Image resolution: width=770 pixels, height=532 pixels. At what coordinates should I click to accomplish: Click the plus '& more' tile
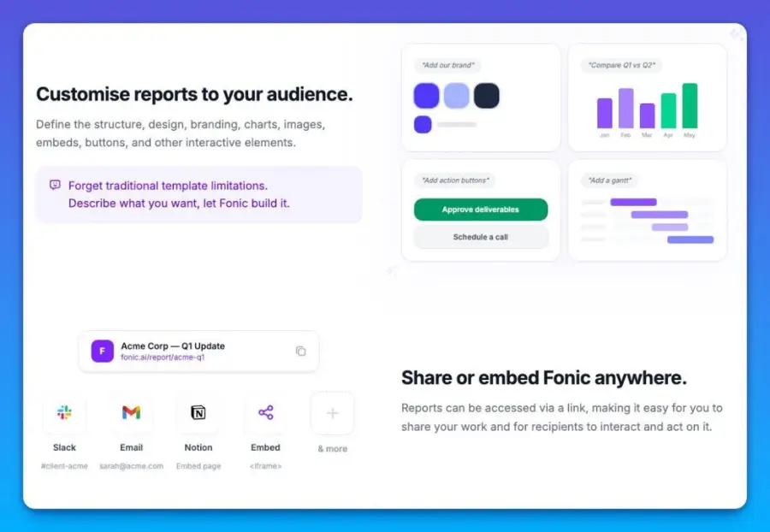(333, 413)
